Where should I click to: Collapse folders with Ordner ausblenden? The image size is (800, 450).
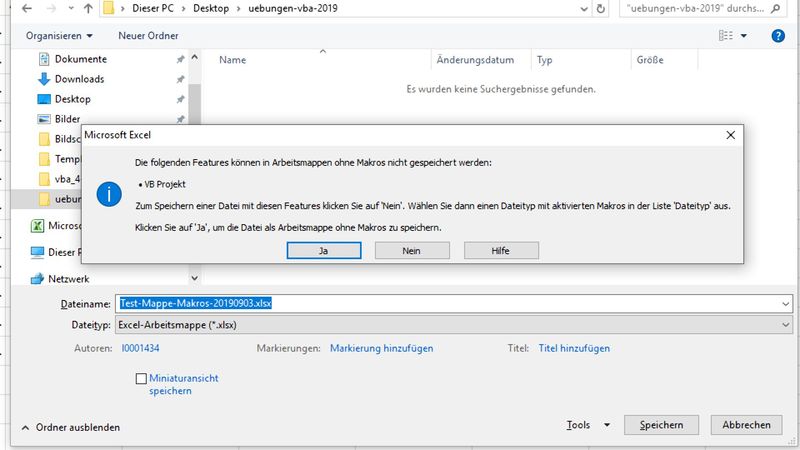[71, 428]
